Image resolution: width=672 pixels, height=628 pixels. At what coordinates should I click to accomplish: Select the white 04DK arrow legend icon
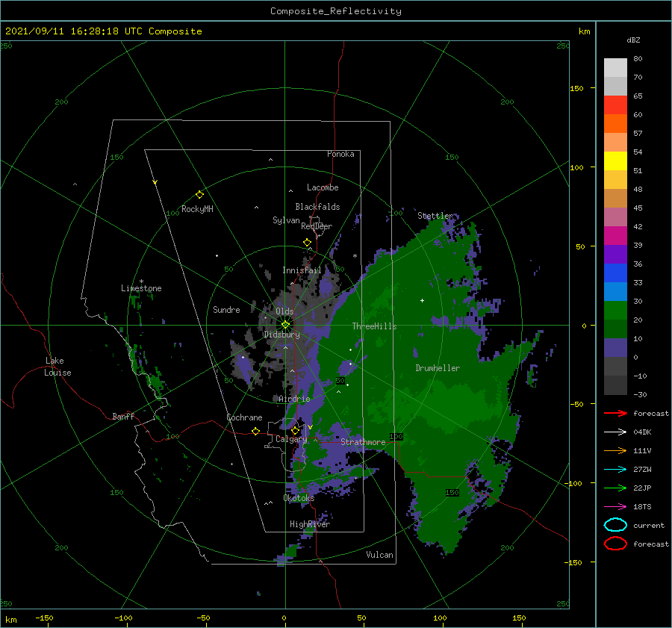click(615, 432)
